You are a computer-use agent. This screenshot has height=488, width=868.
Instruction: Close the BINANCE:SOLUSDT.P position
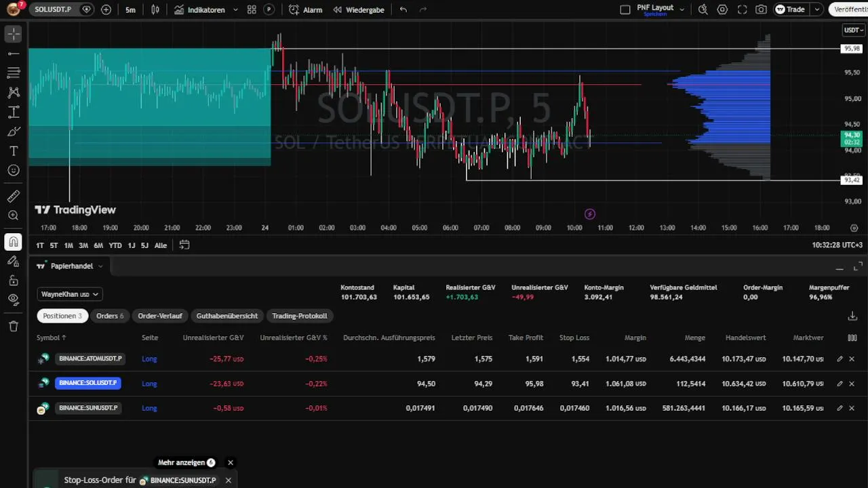tap(852, 384)
